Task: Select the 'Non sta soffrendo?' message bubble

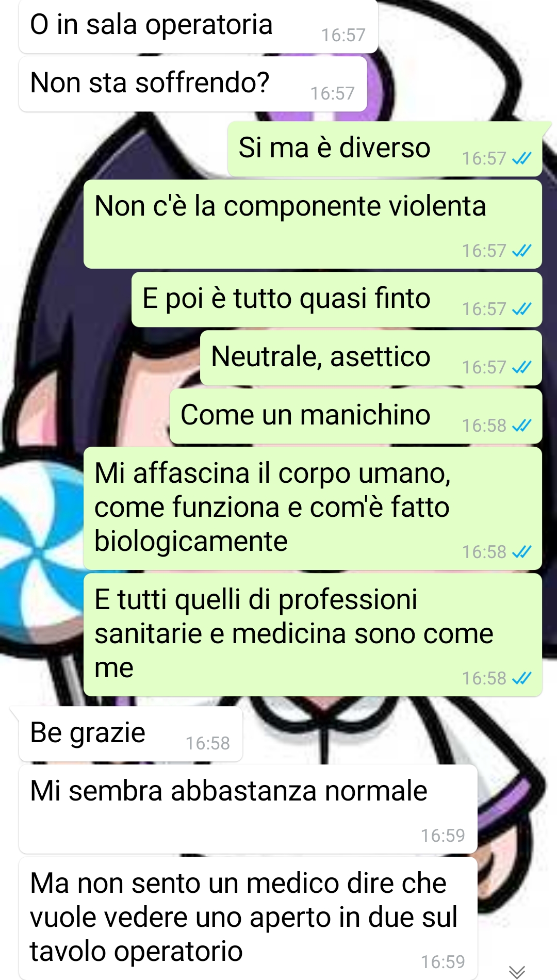Action: click(x=193, y=84)
